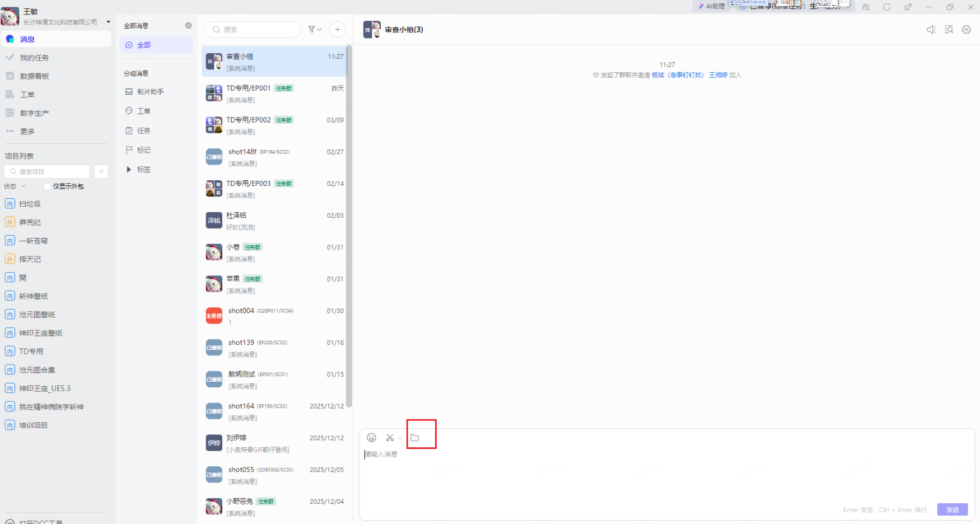Open the shot148f conversation

(274, 157)
